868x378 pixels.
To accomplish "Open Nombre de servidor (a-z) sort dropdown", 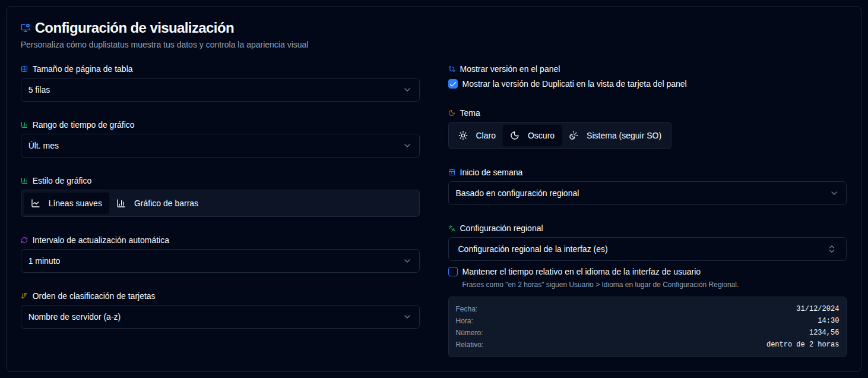I will coord(220,317).
